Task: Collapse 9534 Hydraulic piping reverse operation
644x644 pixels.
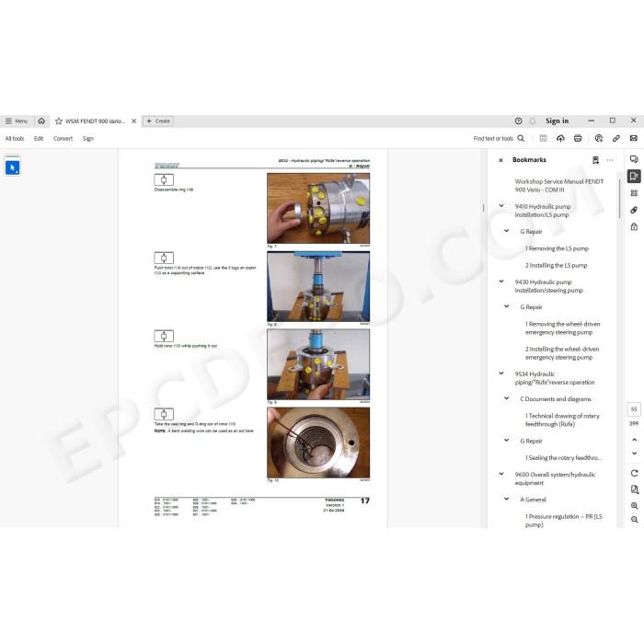Action: click(x=501, y=374)
